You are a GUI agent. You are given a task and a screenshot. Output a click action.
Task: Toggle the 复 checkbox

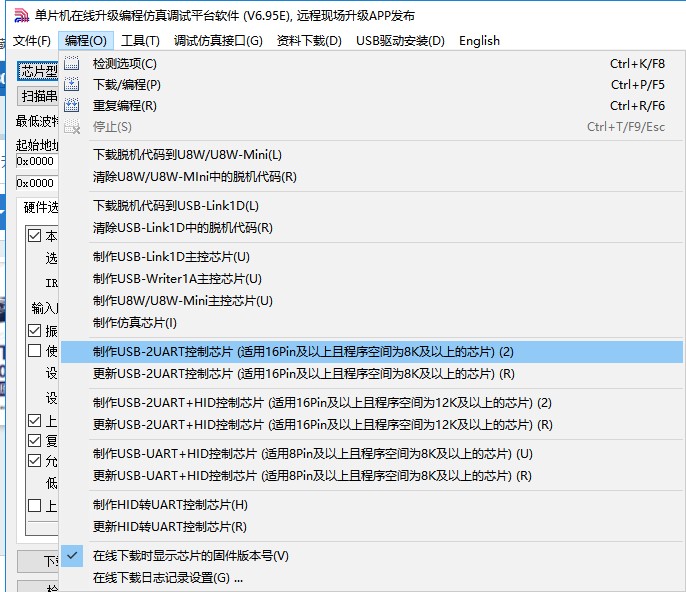[35, 440]
